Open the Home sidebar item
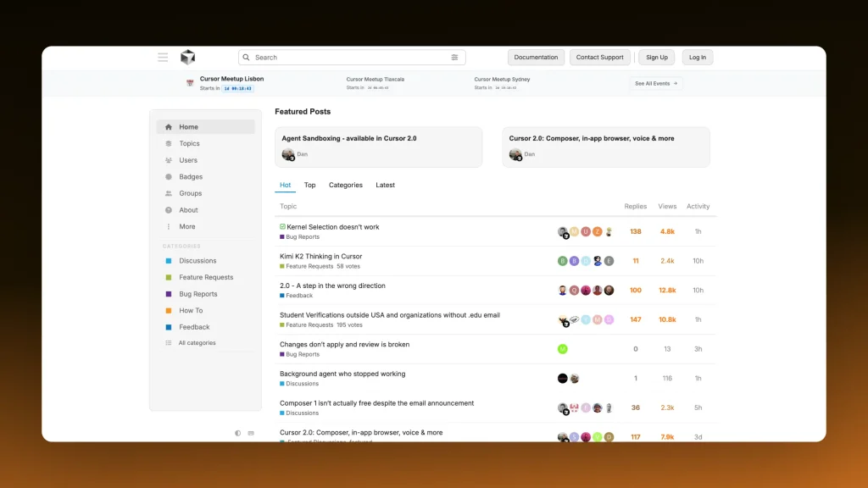Viewport: 868px width, 488px height. coord(205,127)
